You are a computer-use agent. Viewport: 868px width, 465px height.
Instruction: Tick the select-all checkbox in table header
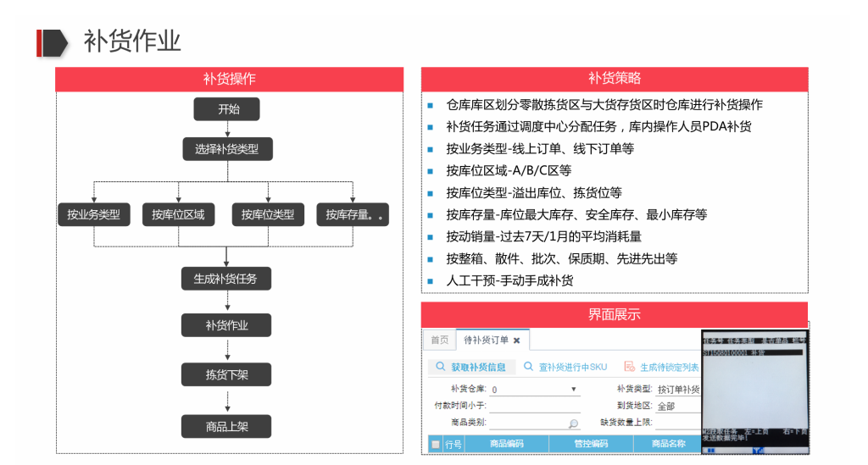coord(435,444)
